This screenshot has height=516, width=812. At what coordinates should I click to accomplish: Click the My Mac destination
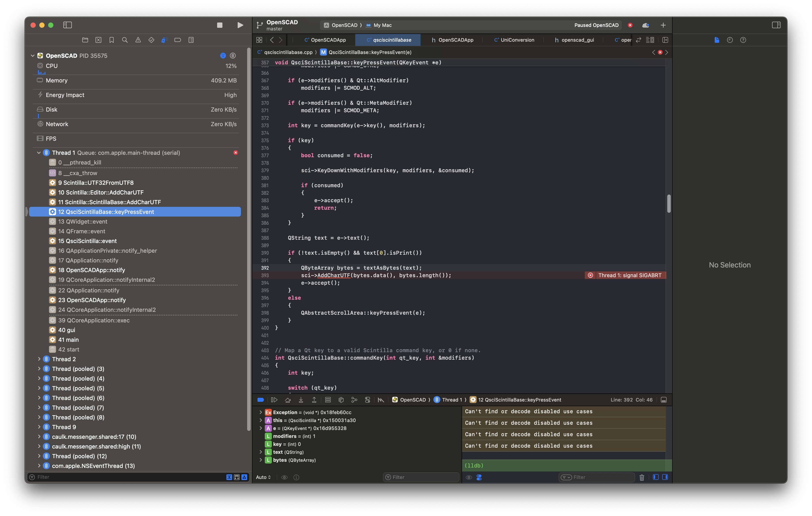[379, 25]
